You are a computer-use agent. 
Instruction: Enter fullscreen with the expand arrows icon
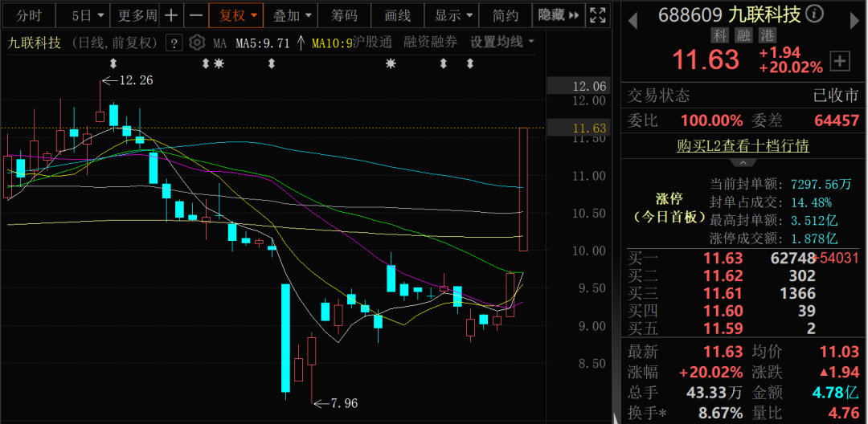point(597,15)
